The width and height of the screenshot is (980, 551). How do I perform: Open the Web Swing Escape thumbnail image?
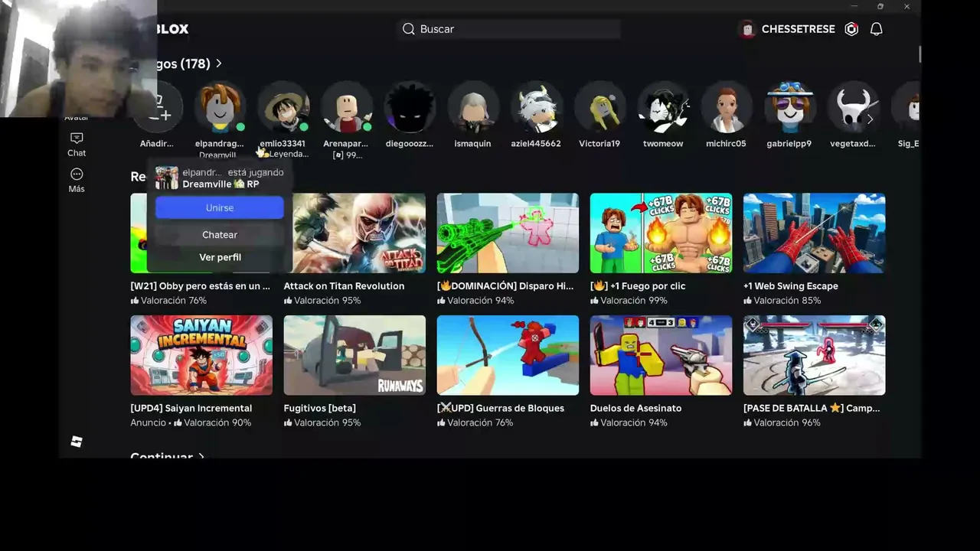[x=814, y=233]
